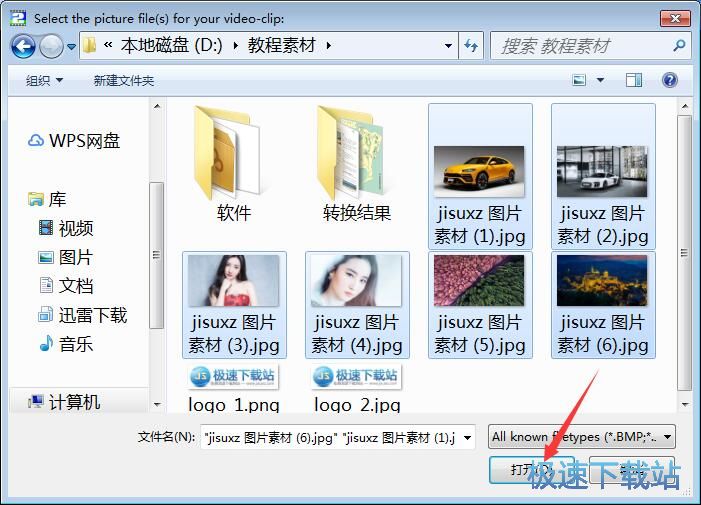Screen dimensions: 701x505
Task: Open the help icon
Action: pos(669,80)
